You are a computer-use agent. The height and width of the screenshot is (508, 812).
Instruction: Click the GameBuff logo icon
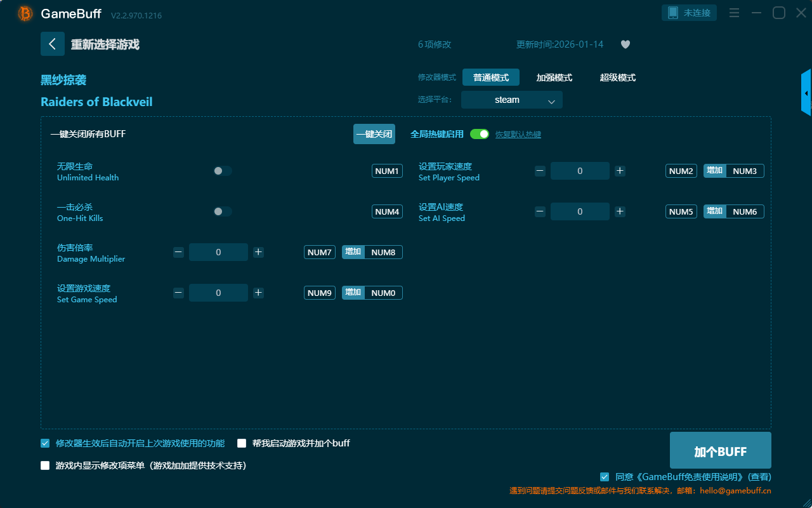tap(25, 13)
